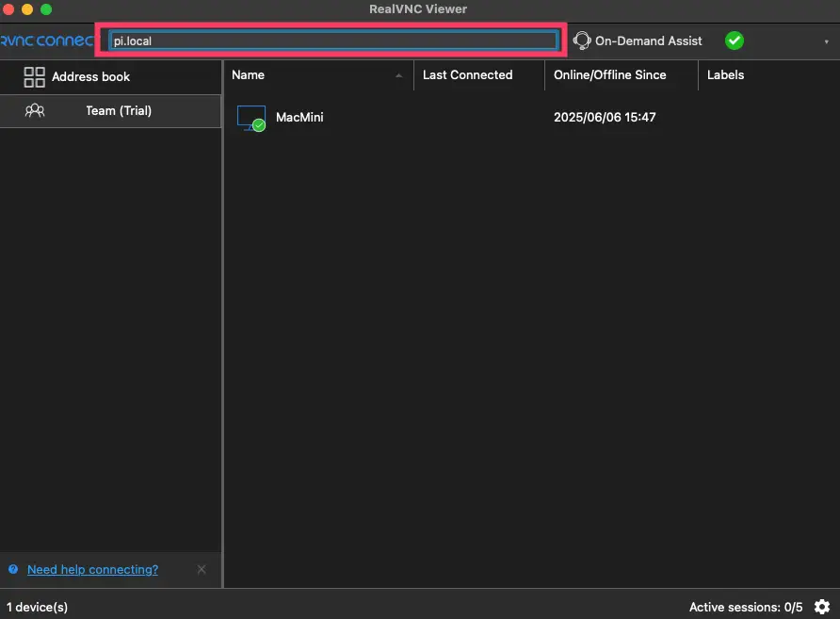The image size is (840, 619).
Task: Sort by the Name column header
Action: (248, 75)
